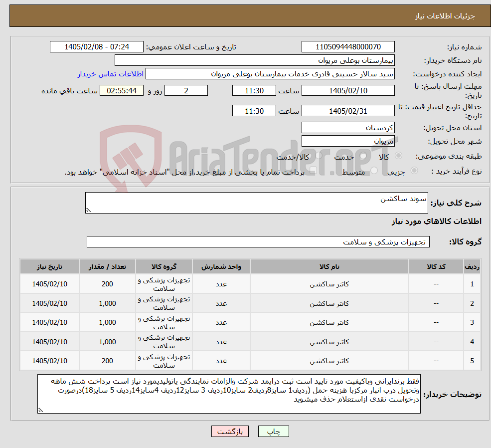The image size is (491, 448).
Task: Click the تاریخ نیاز column header
Action: [x=49, y=266]
